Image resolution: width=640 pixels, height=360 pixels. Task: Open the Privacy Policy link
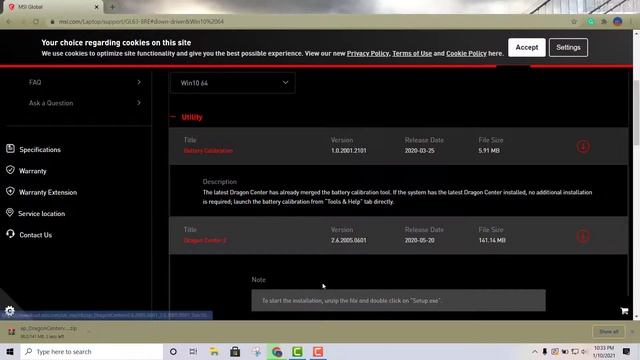[368, 53]
